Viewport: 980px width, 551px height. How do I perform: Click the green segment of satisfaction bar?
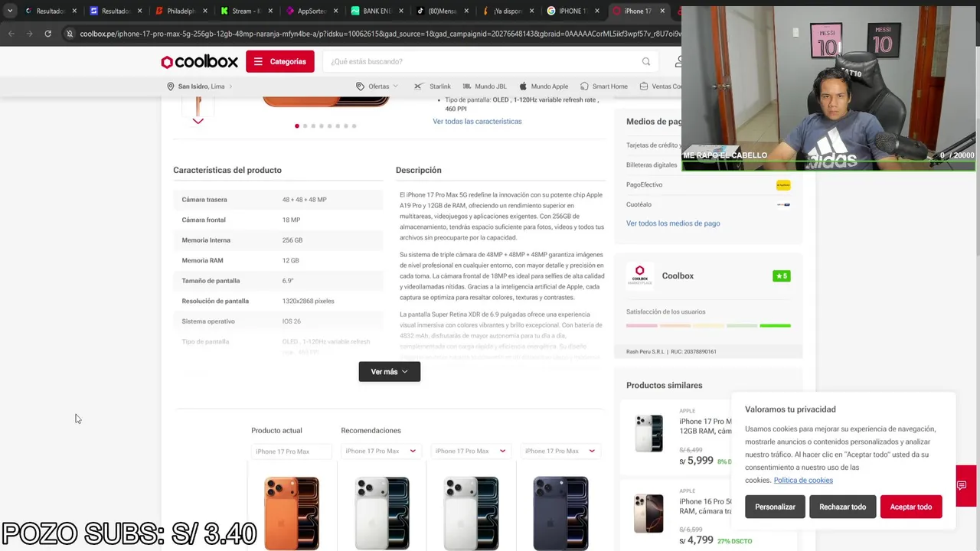click(775, 325)
